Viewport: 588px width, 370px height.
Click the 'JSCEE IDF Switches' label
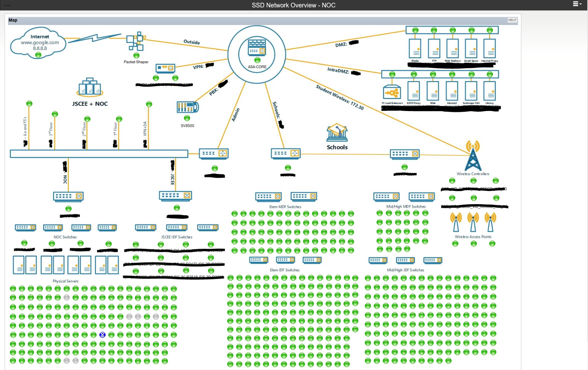pos(177,237)
